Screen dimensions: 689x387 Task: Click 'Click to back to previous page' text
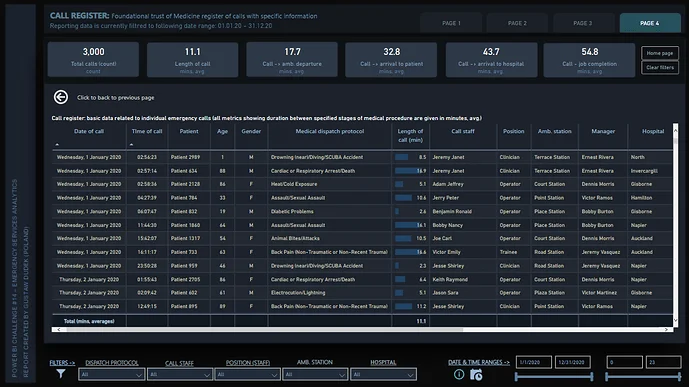pos(116,98)
